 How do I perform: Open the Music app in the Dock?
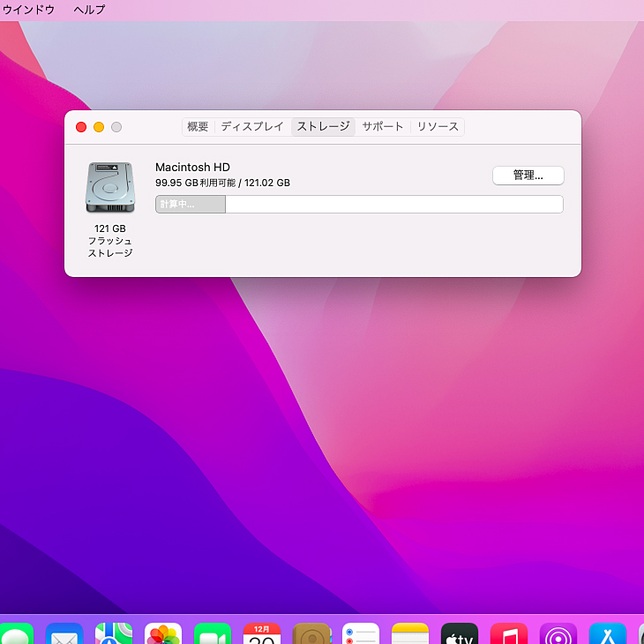509,633
